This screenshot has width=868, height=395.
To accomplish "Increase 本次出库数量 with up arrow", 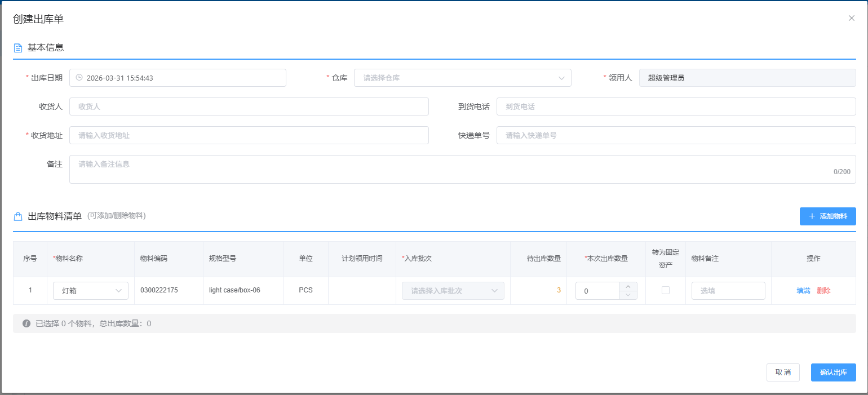I will [628, 287].
